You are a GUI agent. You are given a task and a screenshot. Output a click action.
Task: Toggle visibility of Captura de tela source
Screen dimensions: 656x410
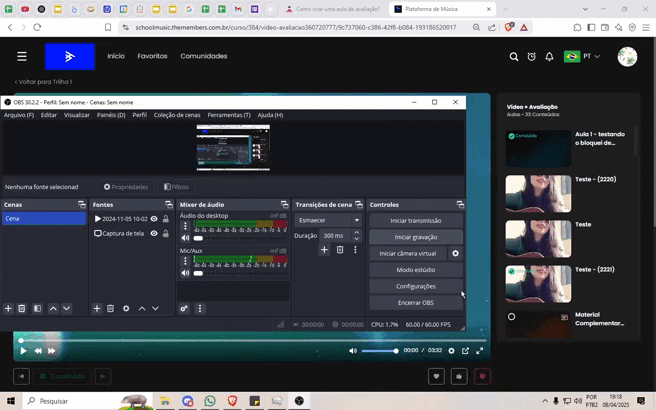coord(154,233)
